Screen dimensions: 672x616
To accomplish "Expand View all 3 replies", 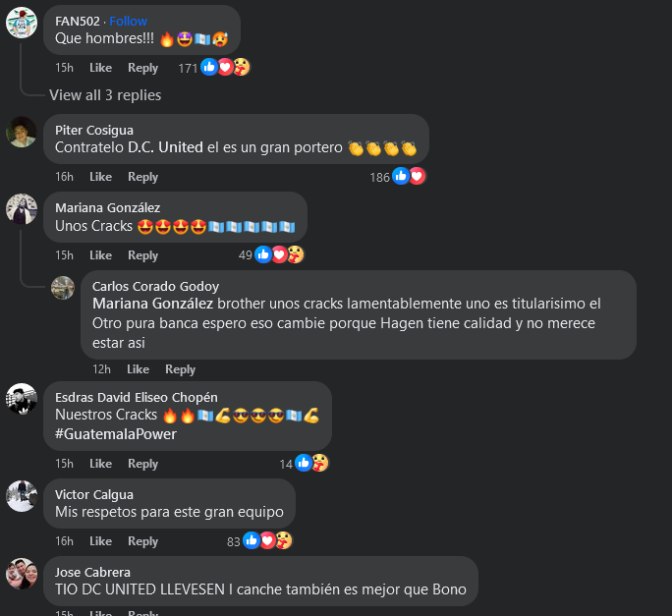I will coord(105,95).
